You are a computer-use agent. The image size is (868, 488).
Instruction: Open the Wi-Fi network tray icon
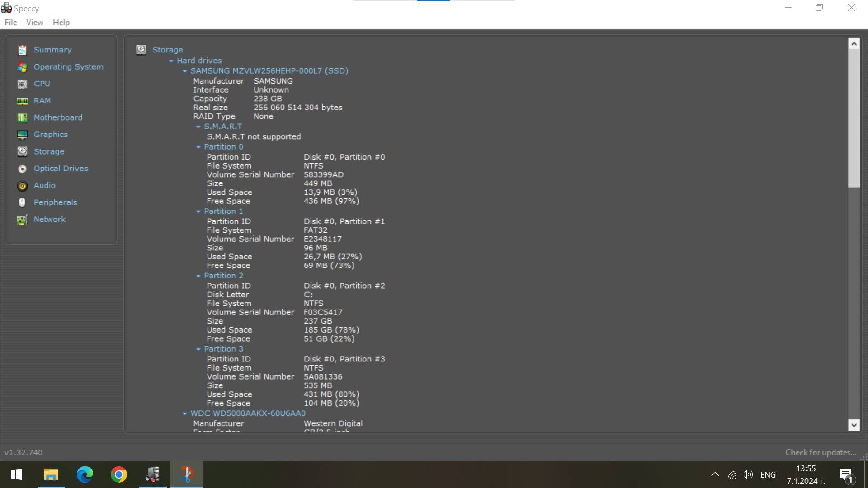click(732, 474)
